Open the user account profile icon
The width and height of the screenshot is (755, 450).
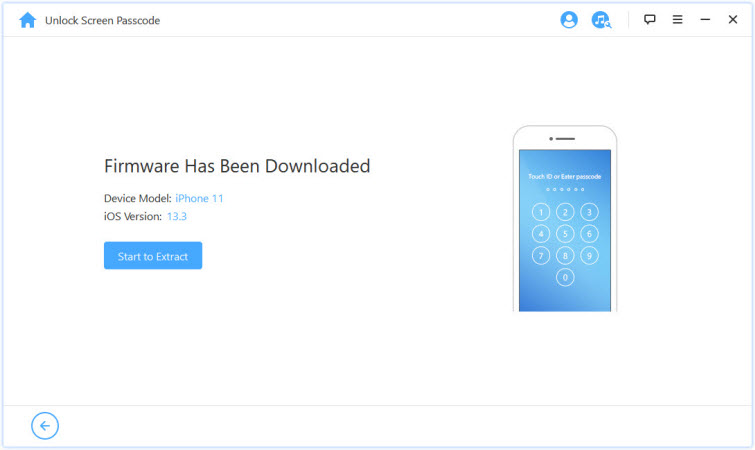569,20
